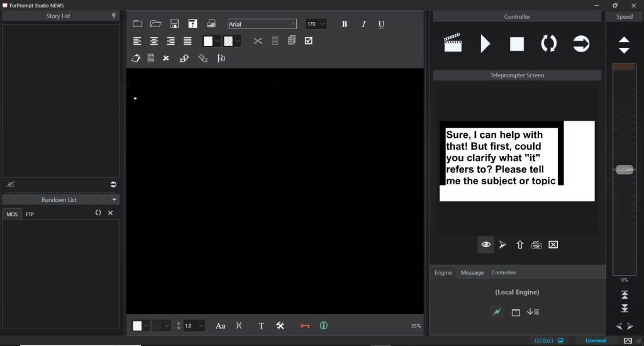Screen dimensions: 644x346
Task: Click the save floppy disk icon
Action: click(174, 24)
